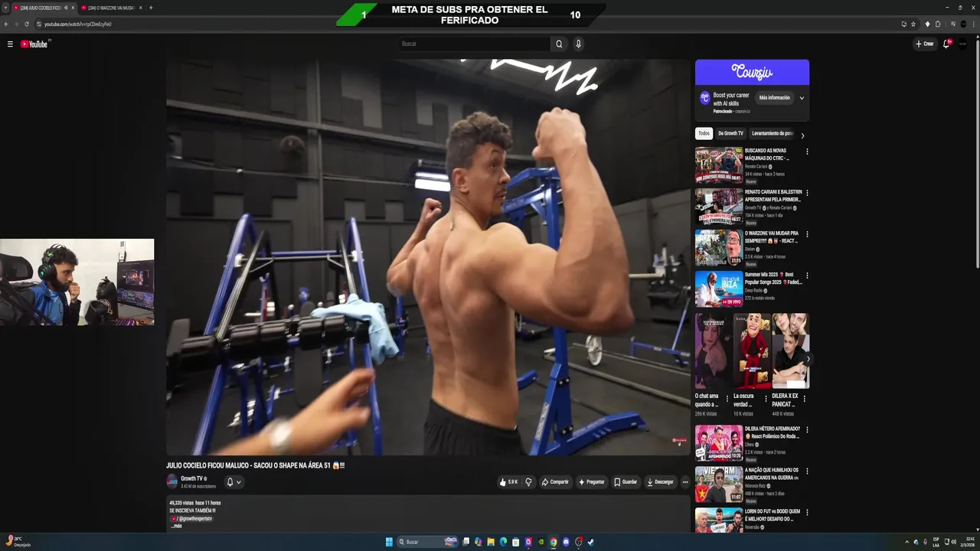Open more options for BUSCANDO AS NOVAS MÁQUINAS video
This screenshot has height=551, width=980.
pyautogui.click(x=807, y=152)
